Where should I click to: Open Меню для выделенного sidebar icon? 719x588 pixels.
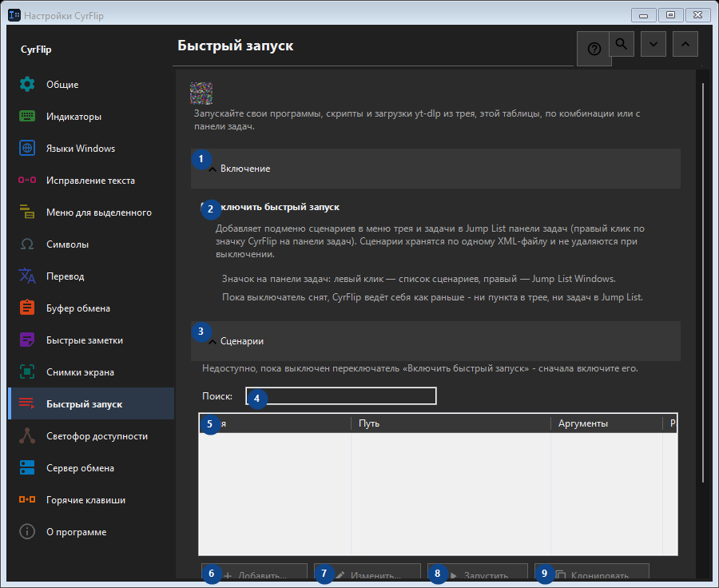(27, 213)
